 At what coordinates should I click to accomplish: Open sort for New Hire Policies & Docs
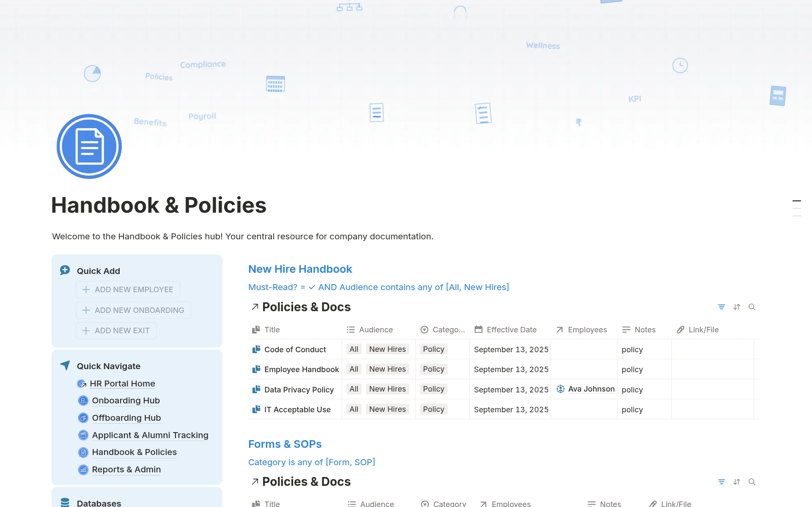coord(737,307)
